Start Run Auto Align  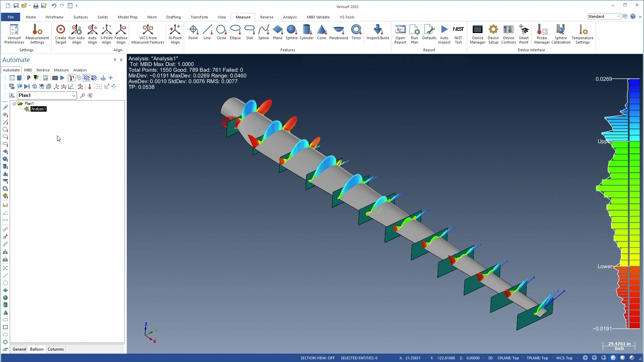76,34
